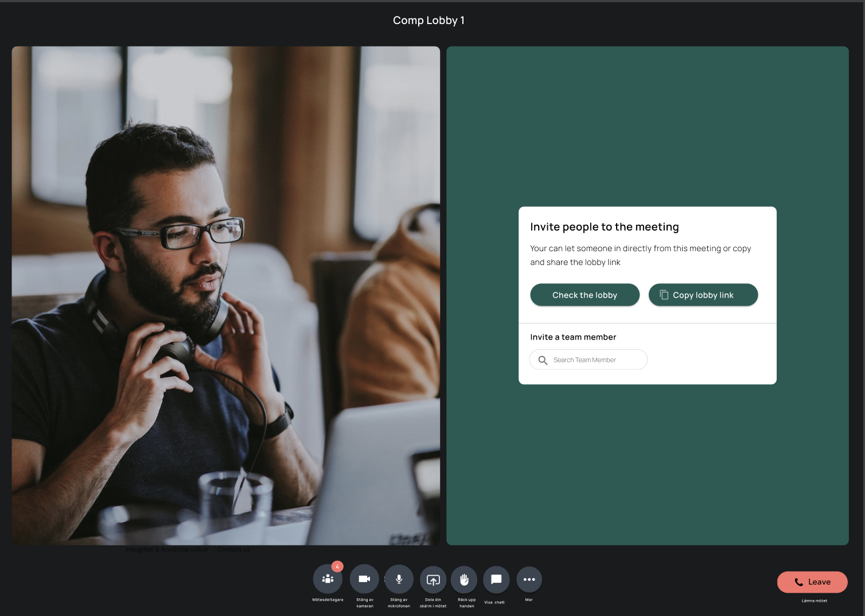The width and height of the screenshot is (865, 616).
Task: Click the magnifier icon in team member search
Action: 543,360
